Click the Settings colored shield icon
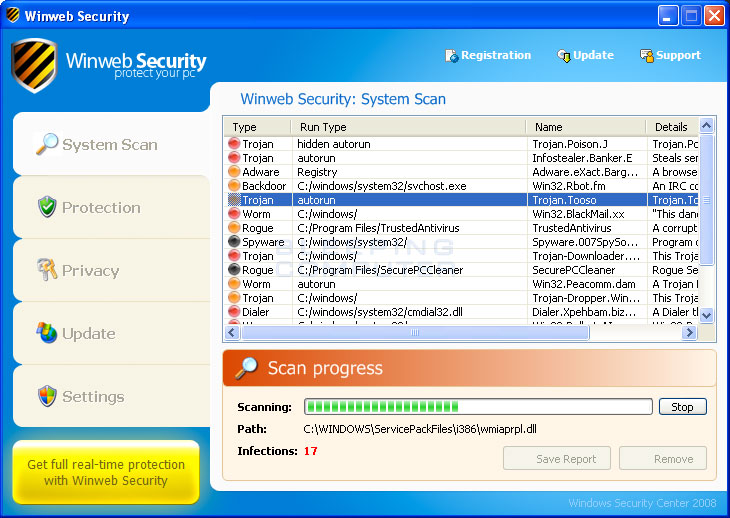Viewport: 730px width, 518px height. click(x=47, y=396)
